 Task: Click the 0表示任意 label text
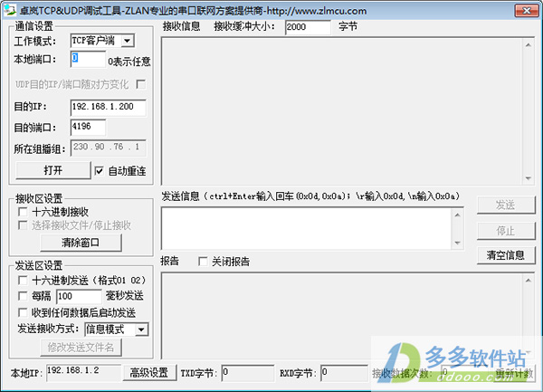coord(129,62)
